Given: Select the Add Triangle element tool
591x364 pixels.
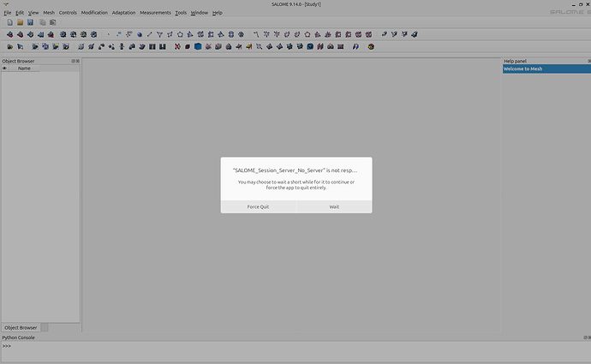Looking at the screenshot, I should [x=159, y=34].
